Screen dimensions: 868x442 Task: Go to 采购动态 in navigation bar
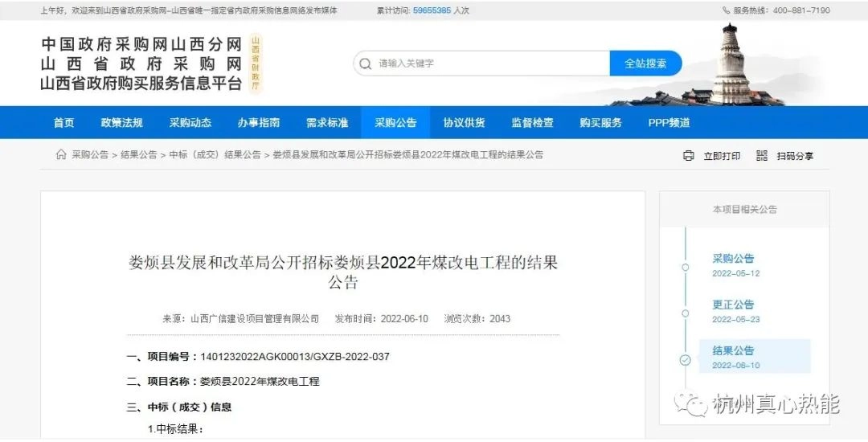(x=190, y=123)
